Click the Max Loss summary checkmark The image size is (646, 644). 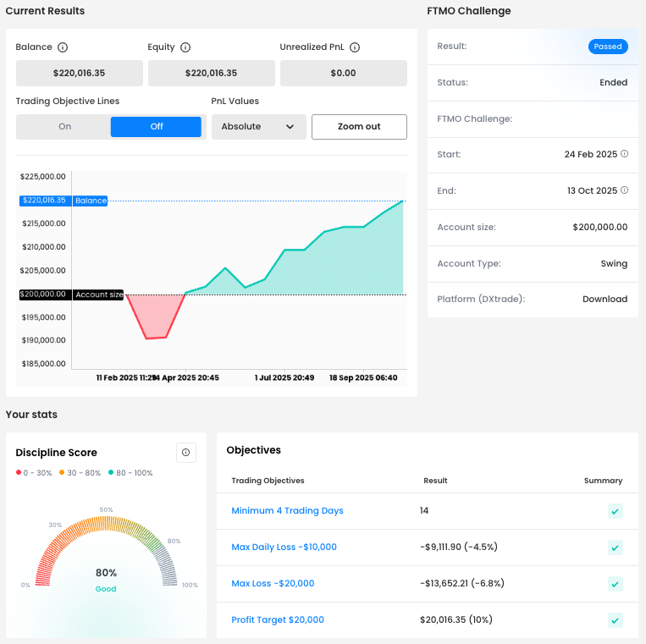(616, 584)
